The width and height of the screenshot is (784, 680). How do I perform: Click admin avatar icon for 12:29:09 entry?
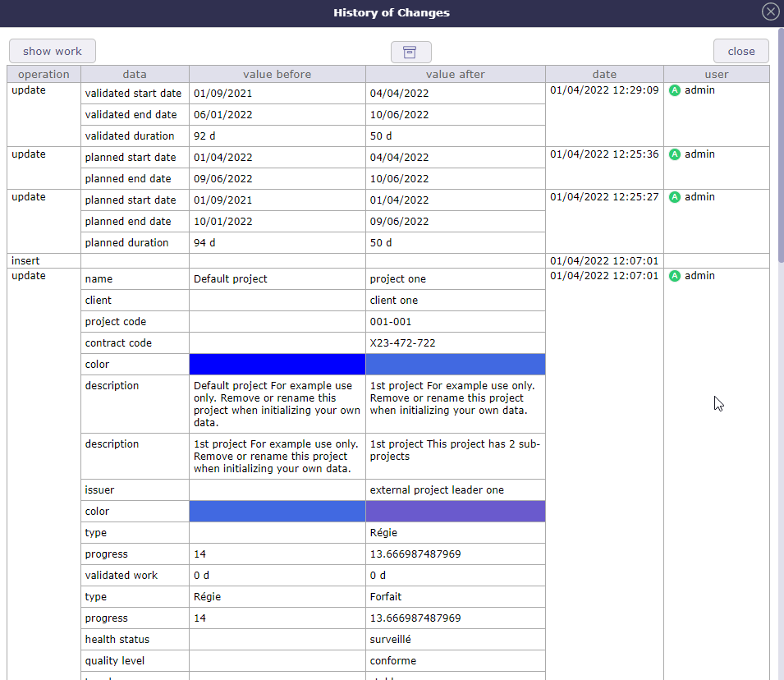pos(675,90)
